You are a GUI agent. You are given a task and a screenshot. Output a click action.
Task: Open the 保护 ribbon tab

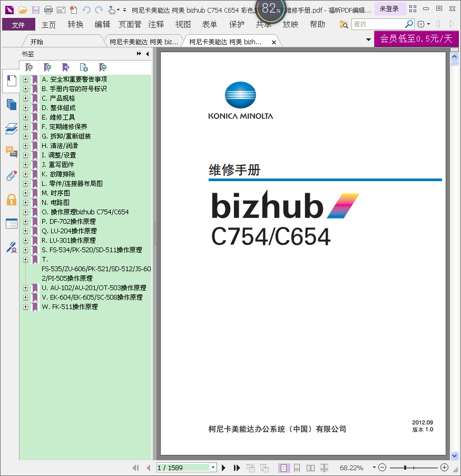click(237, 24)
